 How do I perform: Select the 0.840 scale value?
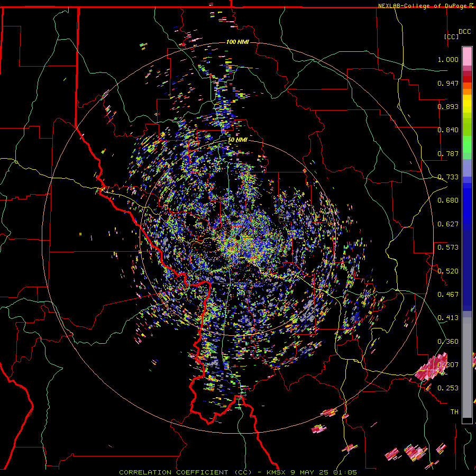pyautogui.click(x=448, y=130)
